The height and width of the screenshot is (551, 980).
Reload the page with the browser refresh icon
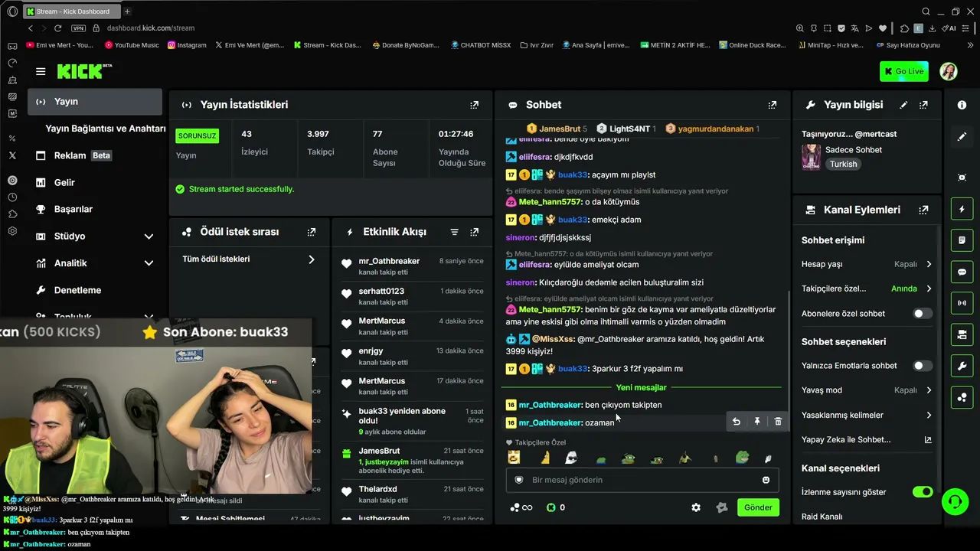(57, 28)
